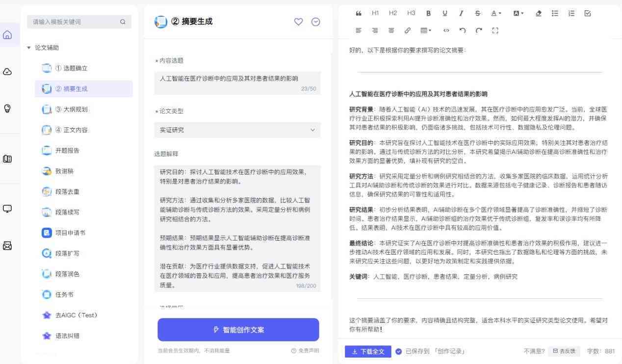Image resolution: width=622 pixels, height=364 pixels.
Task: Open 段落去重 template
Action: tap(84, 192)
